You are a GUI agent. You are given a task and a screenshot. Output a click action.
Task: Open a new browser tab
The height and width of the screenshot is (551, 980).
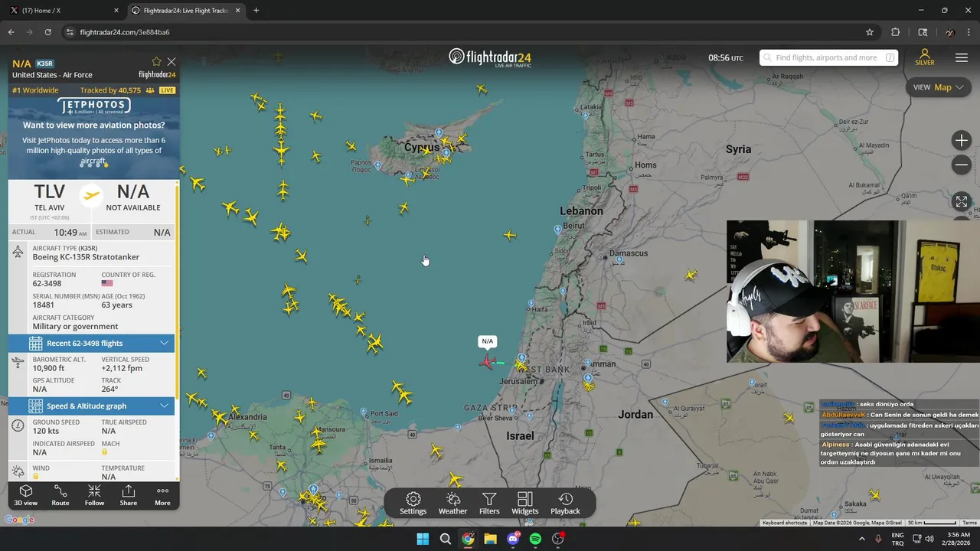256,11
